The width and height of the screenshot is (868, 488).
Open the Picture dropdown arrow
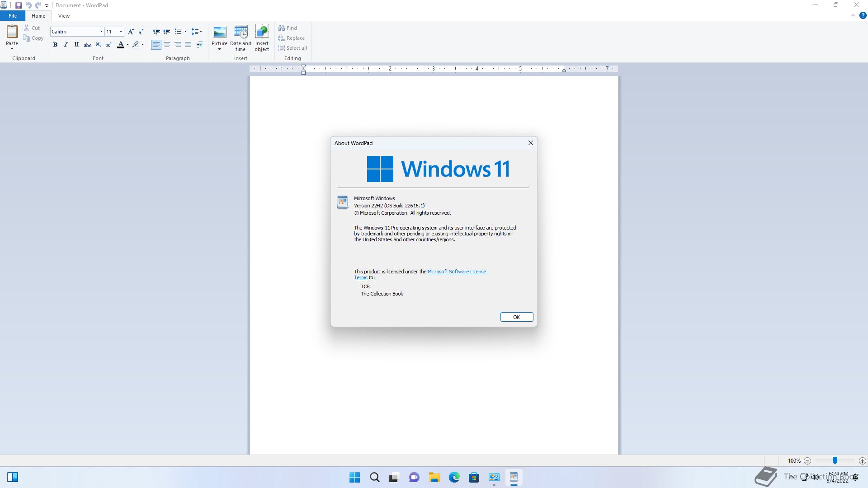click(x=219, y=49)
